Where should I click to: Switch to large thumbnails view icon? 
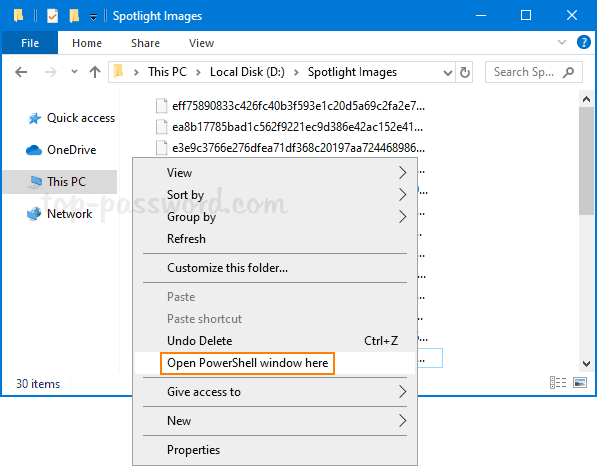(580, 382)
